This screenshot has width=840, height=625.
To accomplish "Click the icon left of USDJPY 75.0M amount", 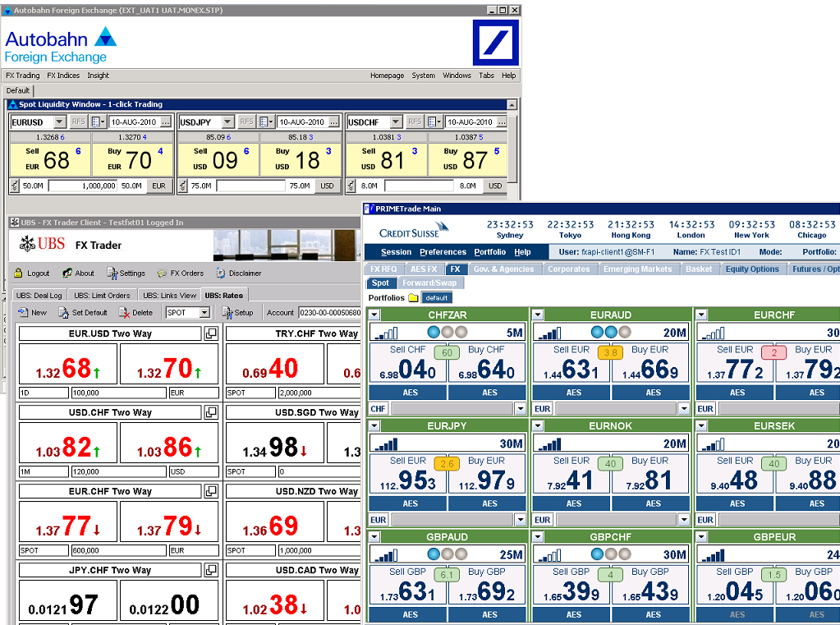I will tap(182, 186).
